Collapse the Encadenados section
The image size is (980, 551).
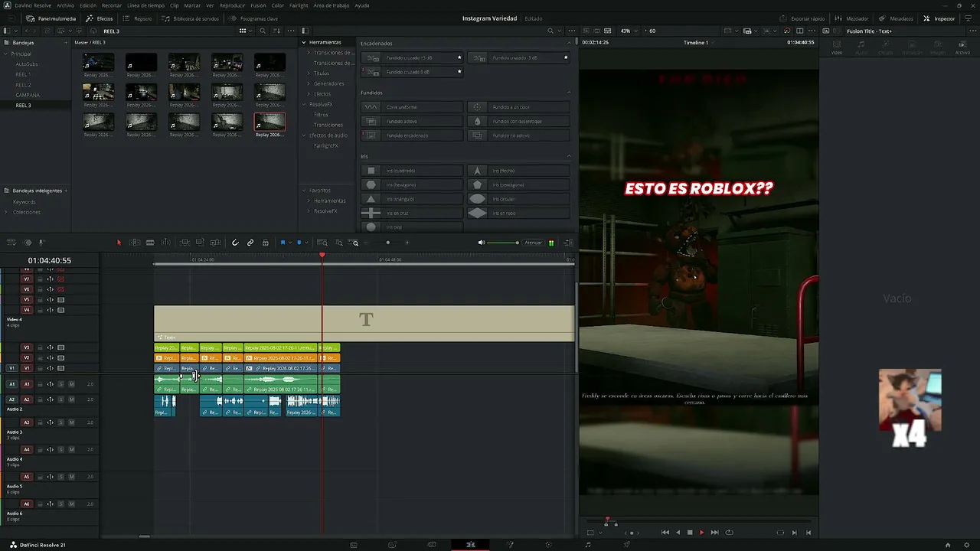pyautogui.click(x=569, y=43)
